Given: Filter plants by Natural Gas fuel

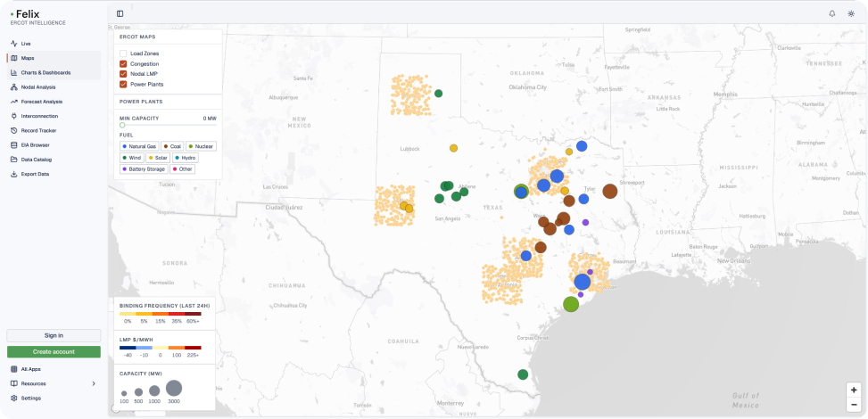Looking at the screenshot, I should pyautogui.click(x=139, y=147).
